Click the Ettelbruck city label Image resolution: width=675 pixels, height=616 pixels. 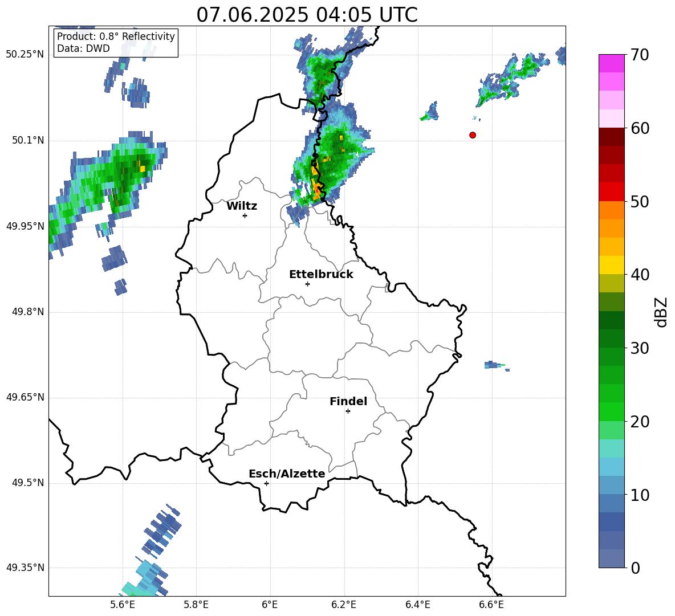click(321, 275)
